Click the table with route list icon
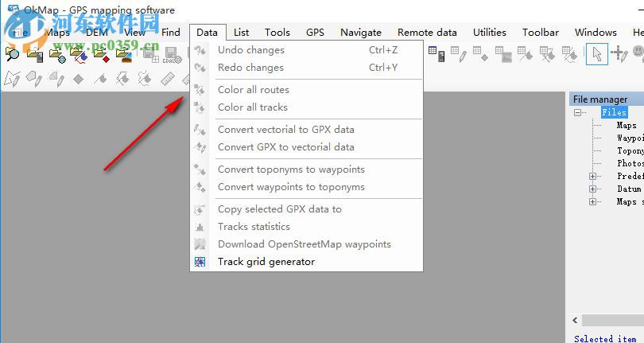The height and width of the screenshot is (343, 644). [547, 54]
